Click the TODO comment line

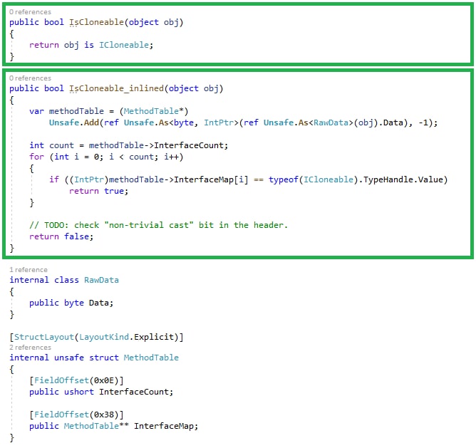pos(158,225)
